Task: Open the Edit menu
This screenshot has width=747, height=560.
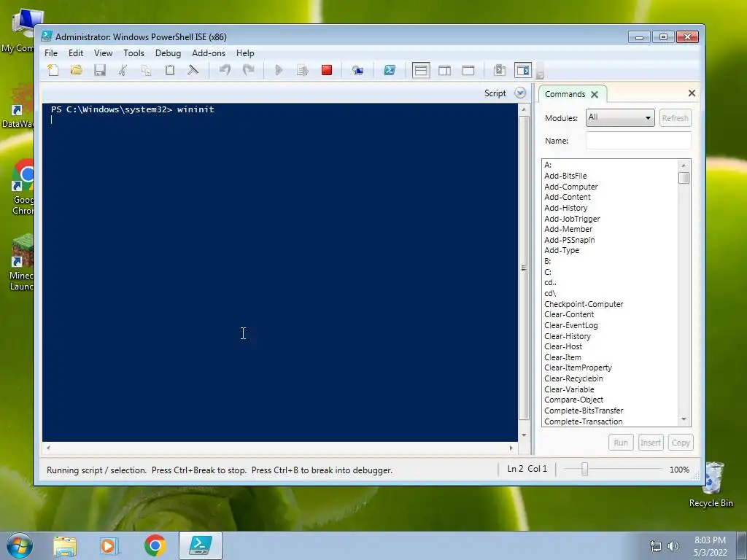Action: 76,52
